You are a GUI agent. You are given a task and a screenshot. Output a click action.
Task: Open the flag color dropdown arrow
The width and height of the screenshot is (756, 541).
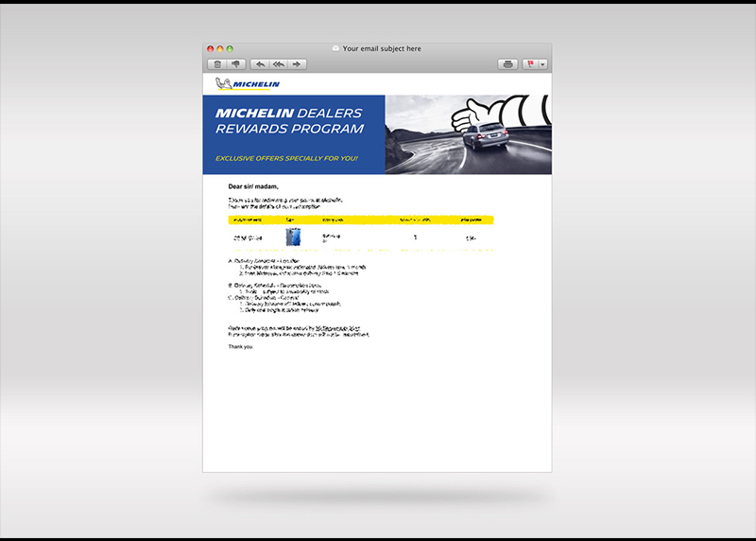(x=542, y=64)
